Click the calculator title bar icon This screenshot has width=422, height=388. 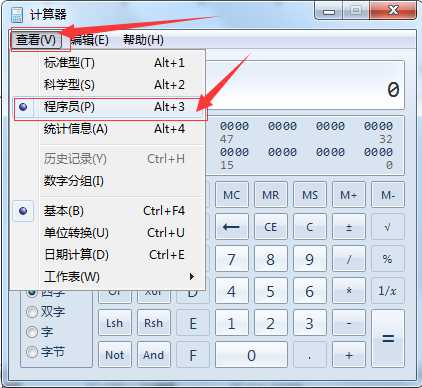(x=17, y=15)
